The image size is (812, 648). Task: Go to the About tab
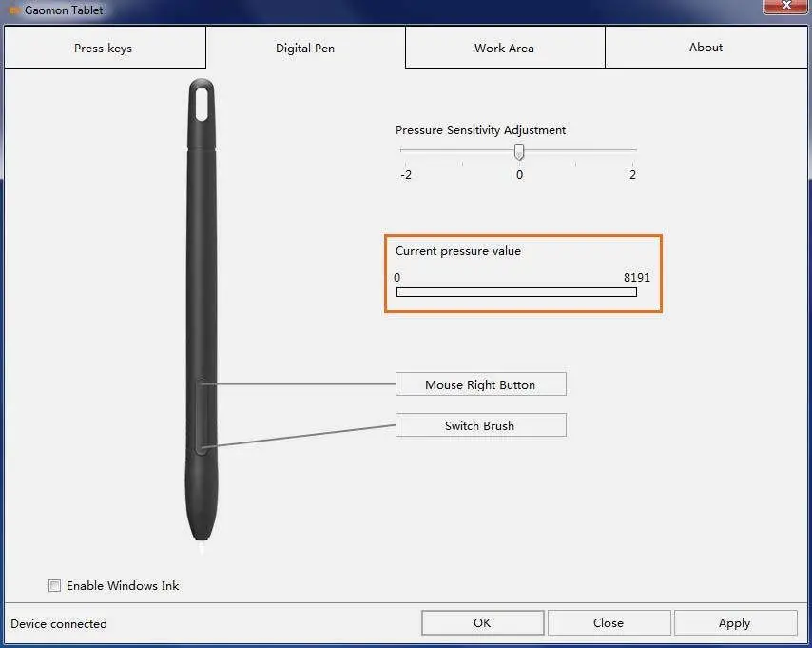(706, 48)
